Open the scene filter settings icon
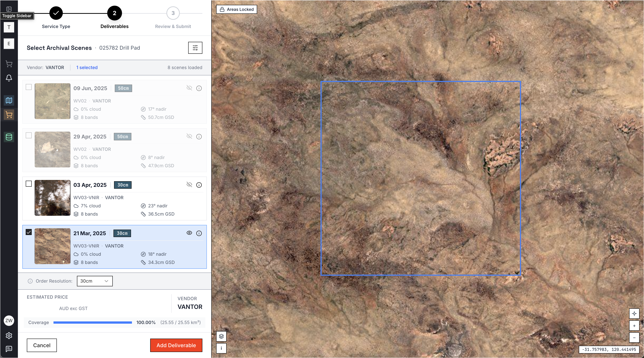The height and width of the screenshot is (358, 644). pos(195,48)
